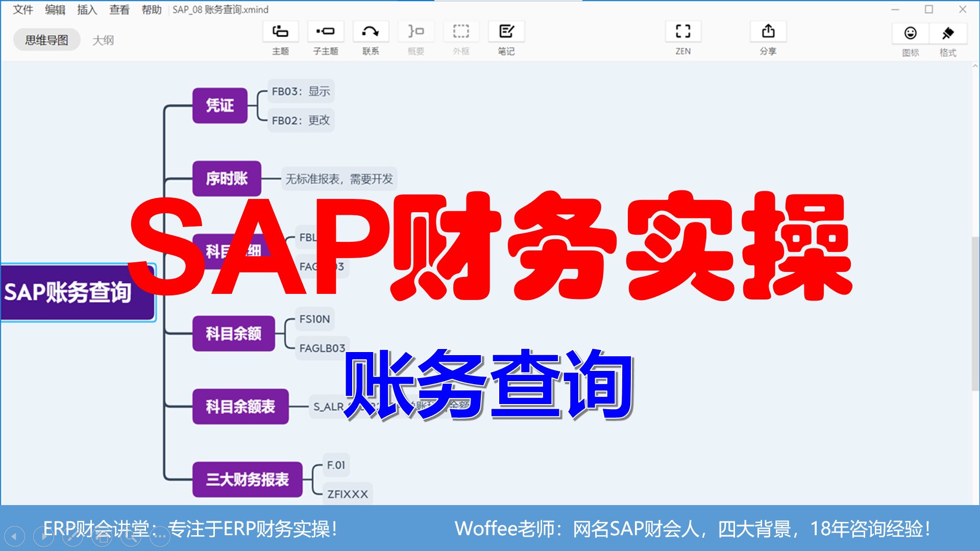Screen dimensions: 980x551
Task: Select the FS10N subtopic
Action: coord(315,319)
